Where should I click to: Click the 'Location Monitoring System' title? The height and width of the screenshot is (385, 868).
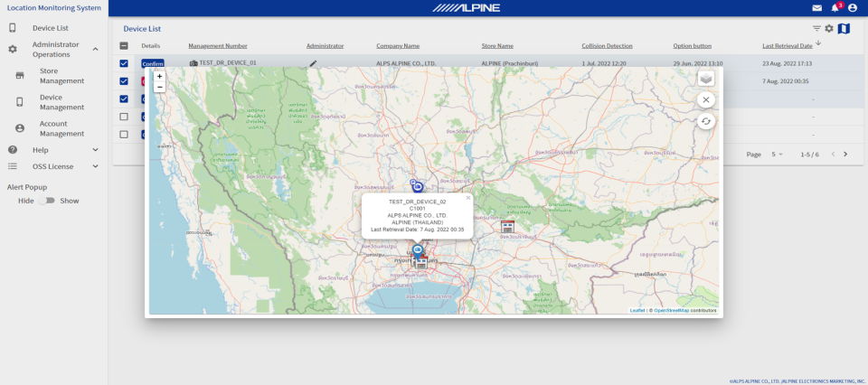(53, 8)
